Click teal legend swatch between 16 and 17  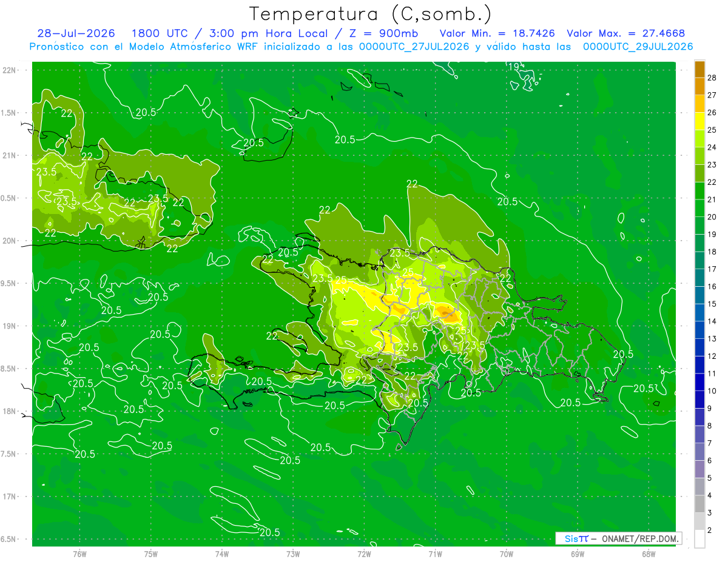click(x=699, y=278)
